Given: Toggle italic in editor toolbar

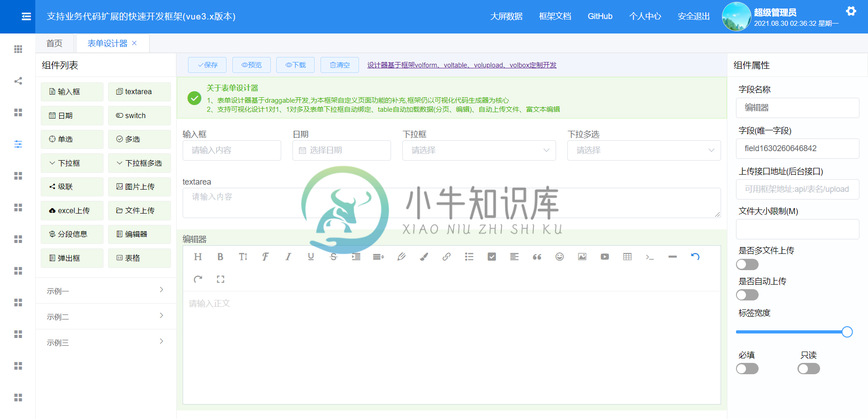Looking at the screenshot, I should (288, 257).
